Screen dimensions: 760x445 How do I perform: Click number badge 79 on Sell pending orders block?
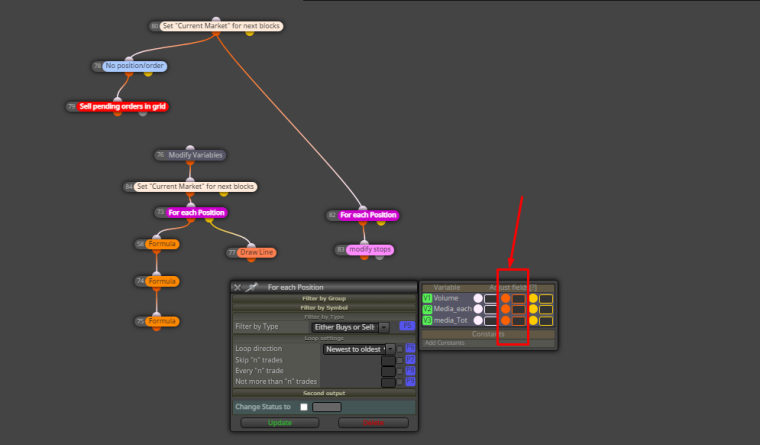[x=72, y=107]
